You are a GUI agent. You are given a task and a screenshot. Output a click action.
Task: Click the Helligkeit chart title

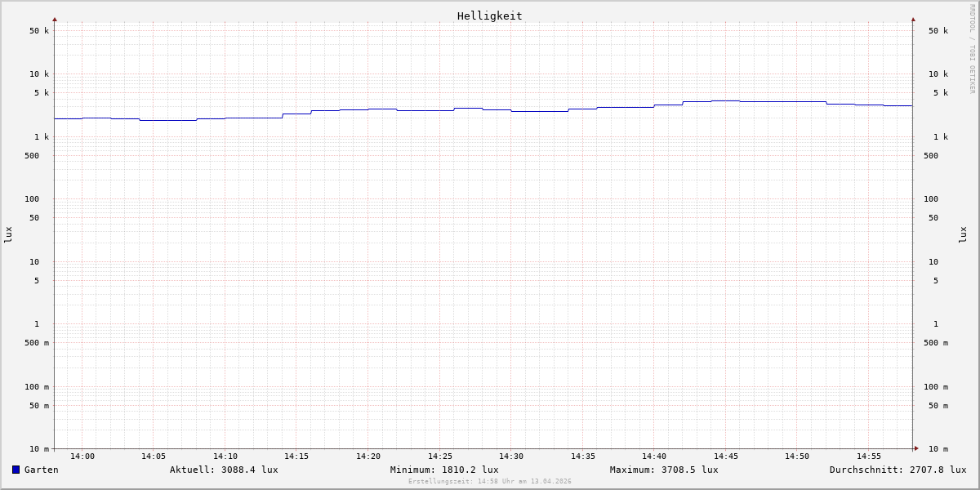489,16
